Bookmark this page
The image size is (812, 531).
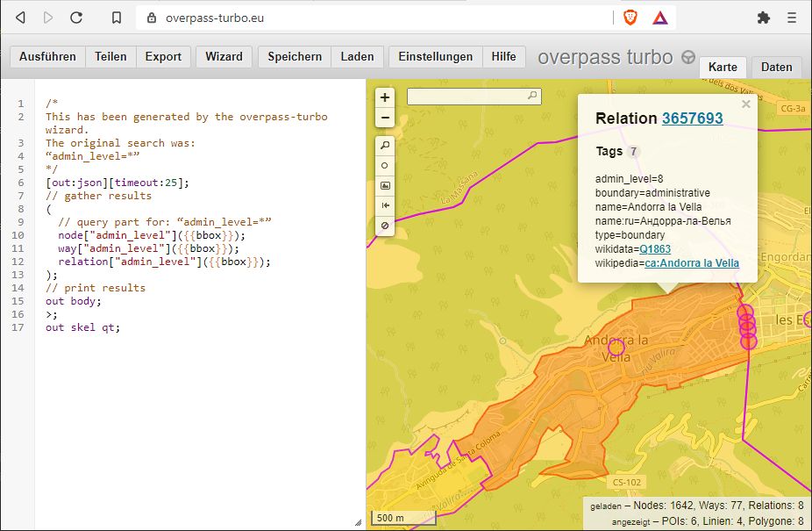(x=117, y=18)
